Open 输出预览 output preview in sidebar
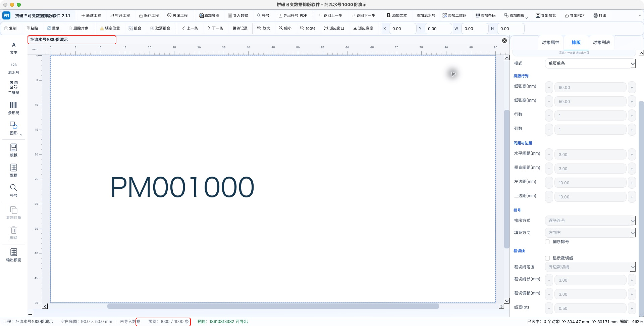Screen dimensions: 644x326 click(14, 255)
